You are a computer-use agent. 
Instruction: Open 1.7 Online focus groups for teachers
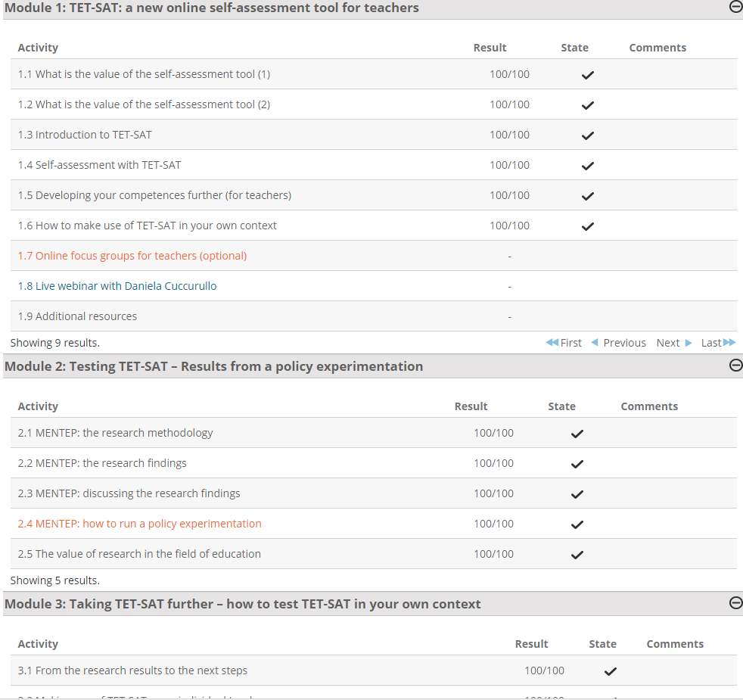pyautogui.click(x=132, y=256)
